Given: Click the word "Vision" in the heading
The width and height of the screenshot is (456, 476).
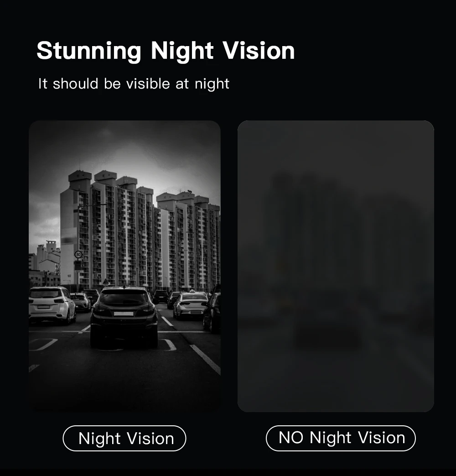Looking at the screenshot, I should pyautogui.click(x=259, y=50).
